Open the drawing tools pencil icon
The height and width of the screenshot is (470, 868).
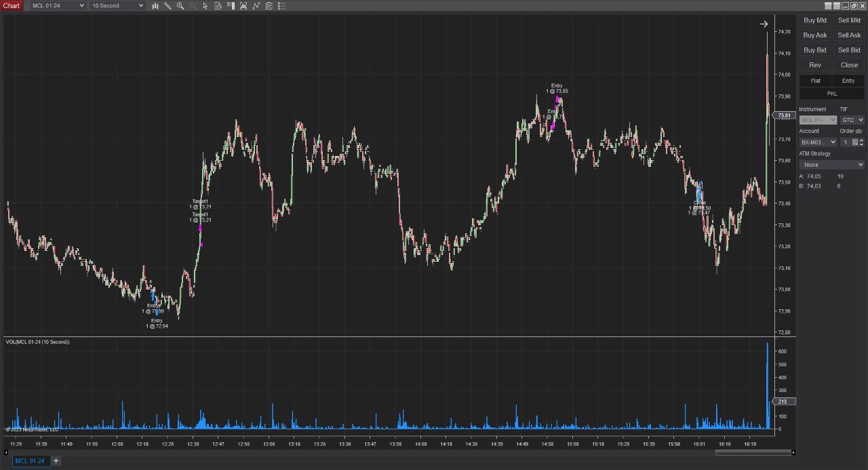tap(167, 5)
